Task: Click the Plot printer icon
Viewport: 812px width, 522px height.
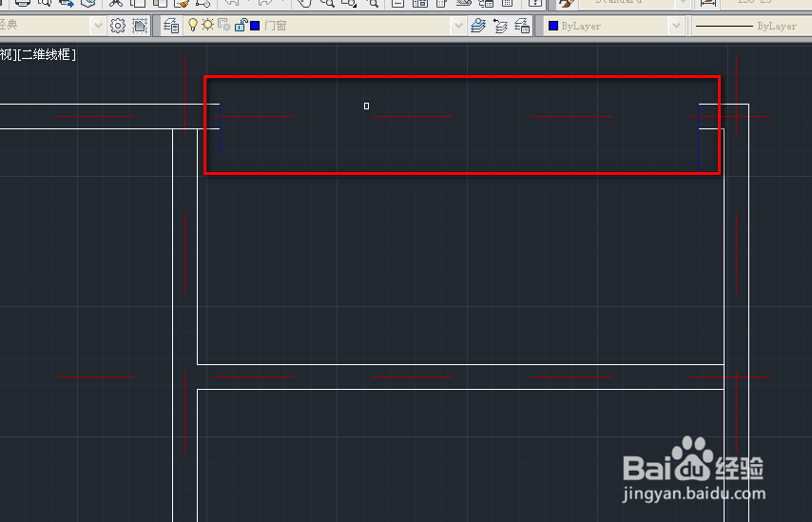Action: pyautogui.click(x=22, y=3)
